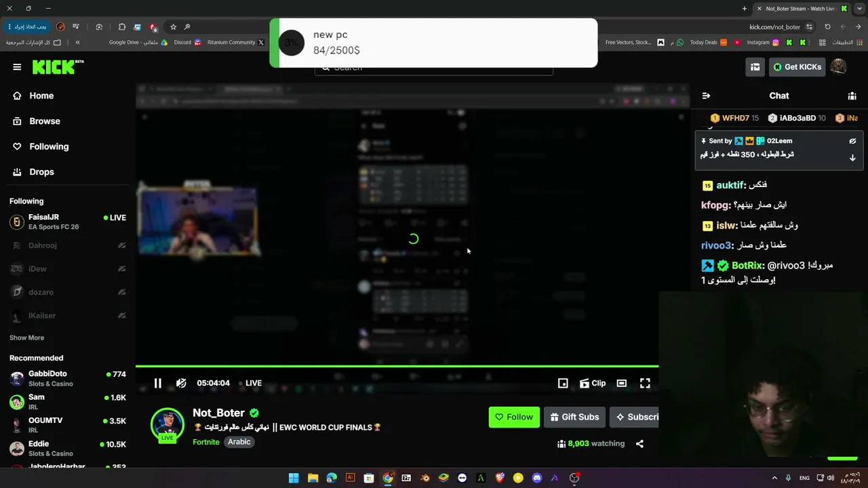Image resolution: width=868 pixels, height=488 pixels.
Task: Open the Fortnite category link
Action: [x=206, y=442]
